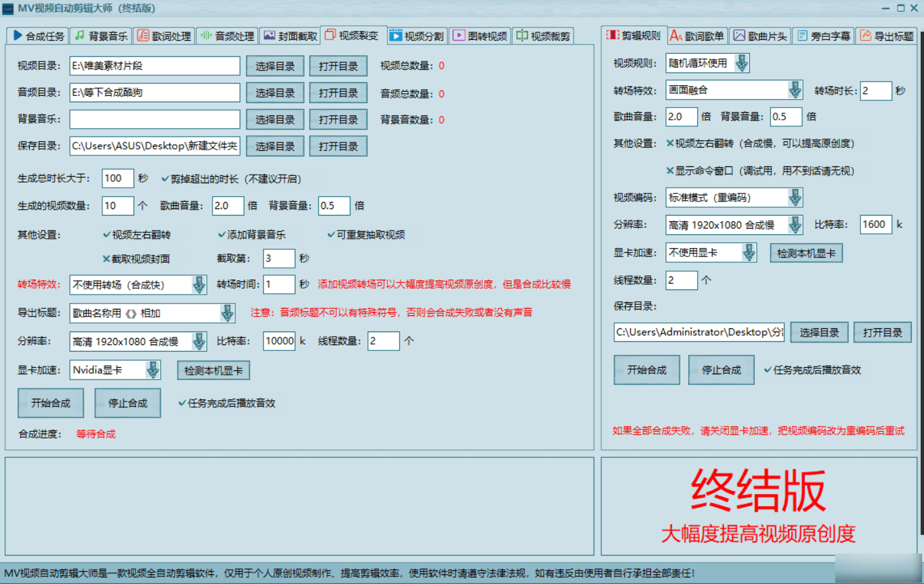The image size is (924, 584).
Task: Open 音频处理 via its waveform icon
Action: (205, 36)
